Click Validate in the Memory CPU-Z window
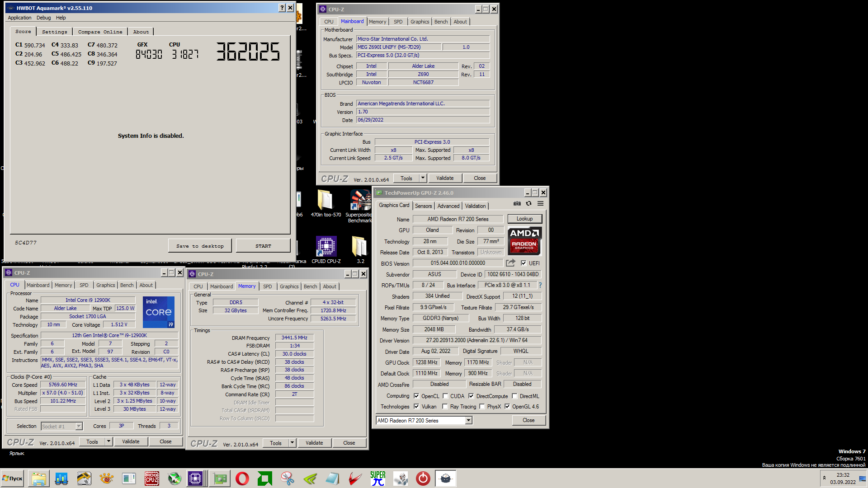Viewport: 868px width, 488px height. 314,443
